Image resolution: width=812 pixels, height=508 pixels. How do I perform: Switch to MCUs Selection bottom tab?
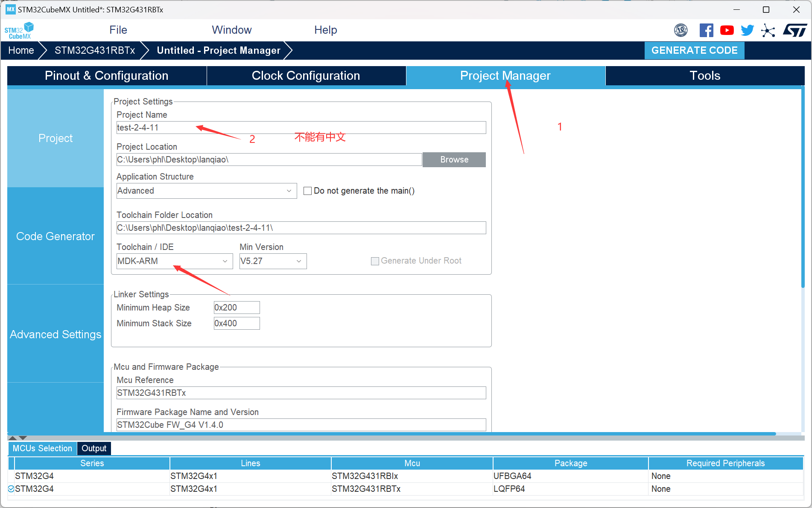[x=42, y=448]
